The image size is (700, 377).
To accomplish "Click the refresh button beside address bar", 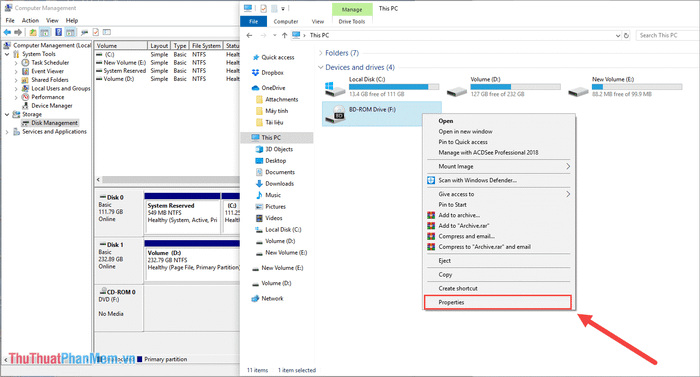I will point(626,35).
